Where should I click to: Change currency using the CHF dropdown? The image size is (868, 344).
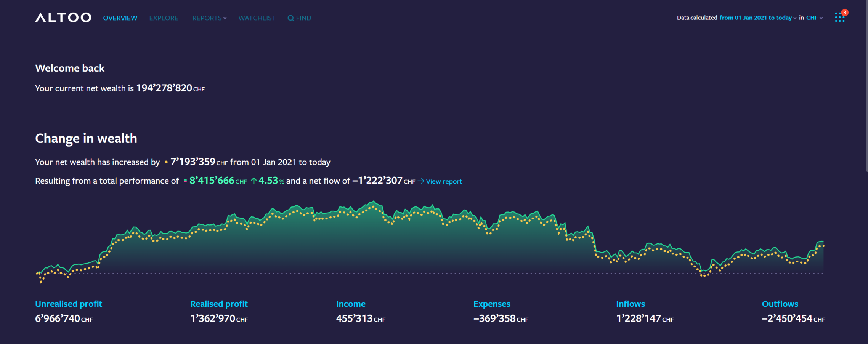coord(814,18)
